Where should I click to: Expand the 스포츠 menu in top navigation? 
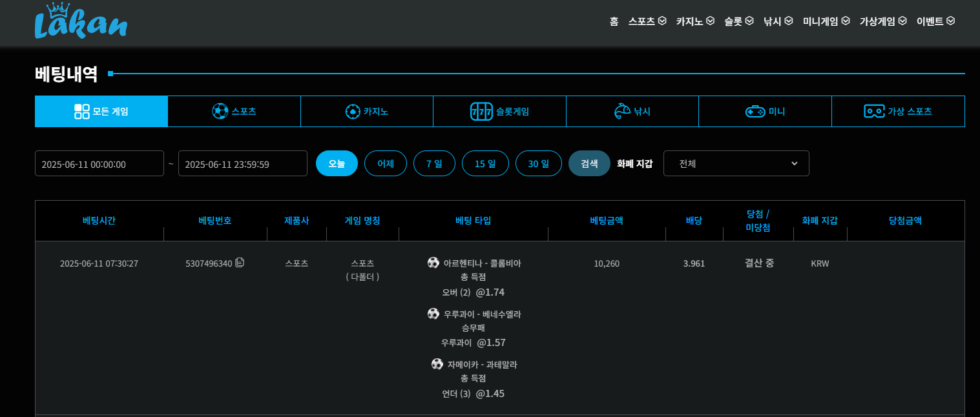click(647, 21)
